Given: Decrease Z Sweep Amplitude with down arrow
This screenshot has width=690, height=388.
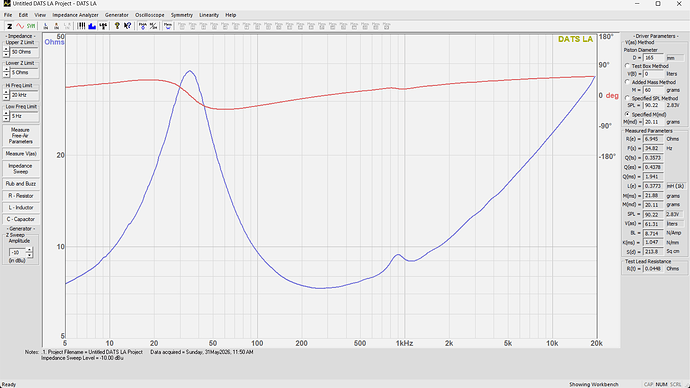Looking at the screenshot, I should click(29, 255).
